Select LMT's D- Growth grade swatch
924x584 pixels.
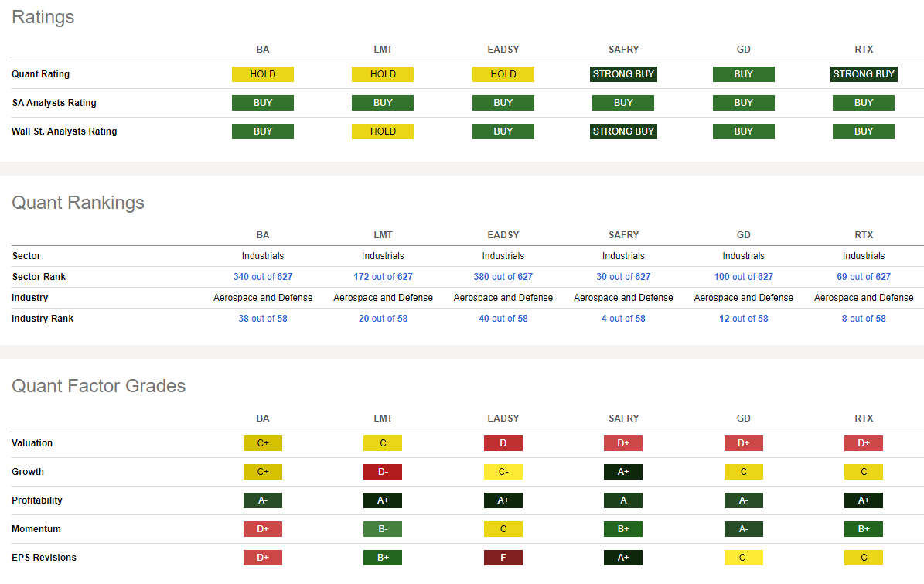click(x=383, y=472)
